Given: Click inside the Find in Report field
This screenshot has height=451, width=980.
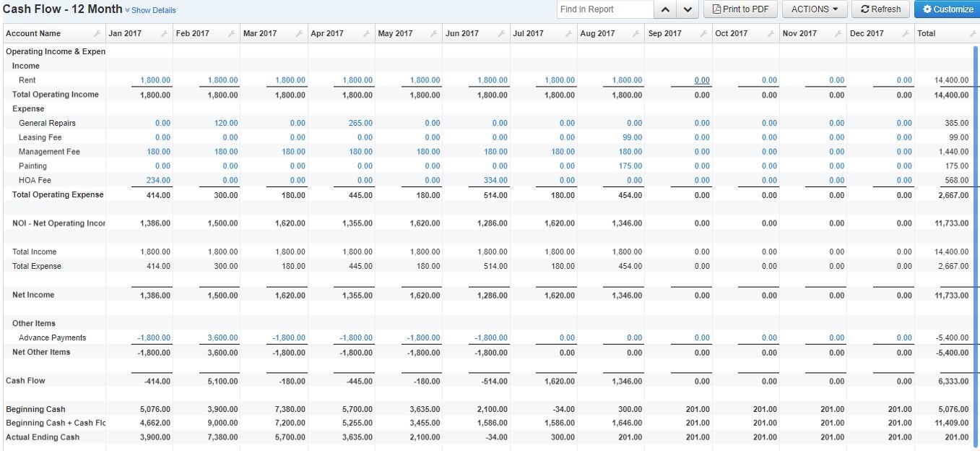Looking at the screenshot, I should coord(605,9).
